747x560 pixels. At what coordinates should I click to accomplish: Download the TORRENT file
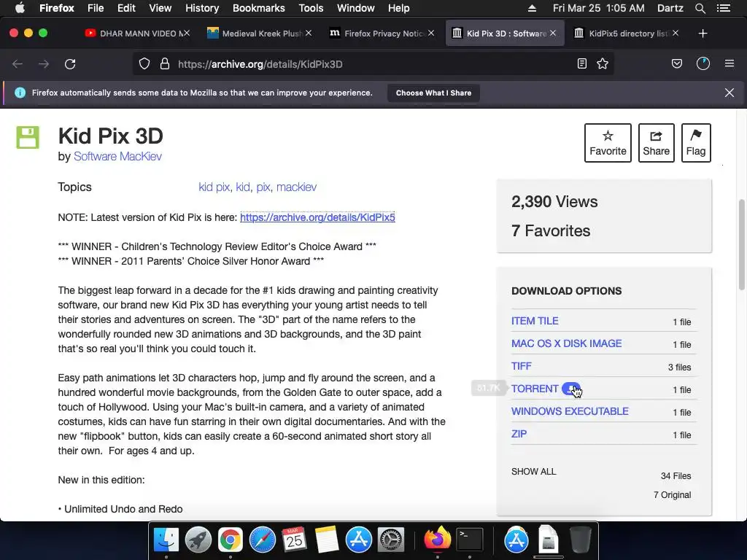pos(535,389)
